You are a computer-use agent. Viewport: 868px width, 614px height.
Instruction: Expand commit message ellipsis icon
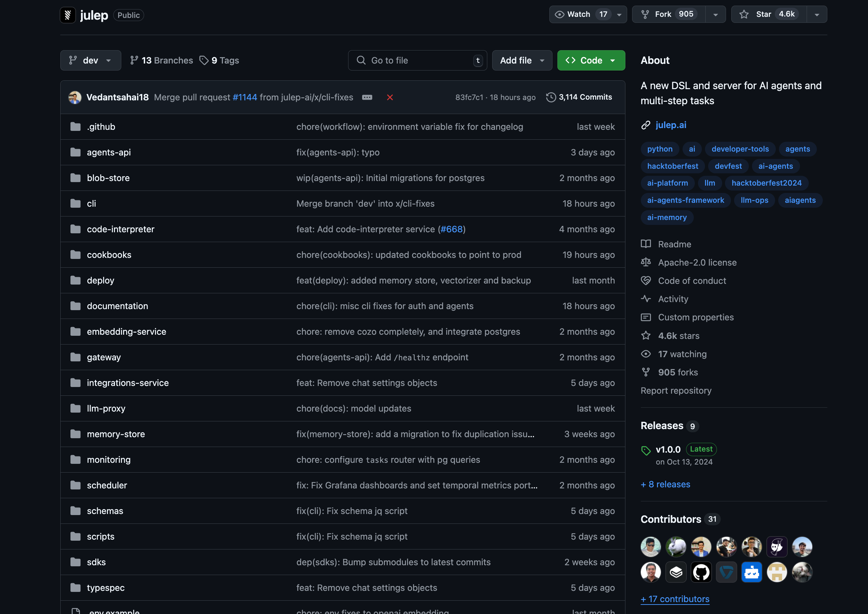(x=367, y=97)
